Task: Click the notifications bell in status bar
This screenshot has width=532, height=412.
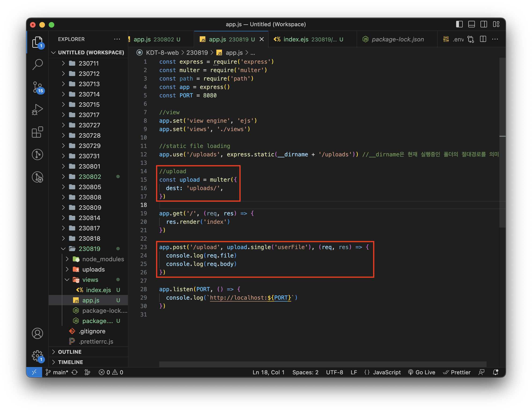Action: pyautogui.click(x=495, y=372)
